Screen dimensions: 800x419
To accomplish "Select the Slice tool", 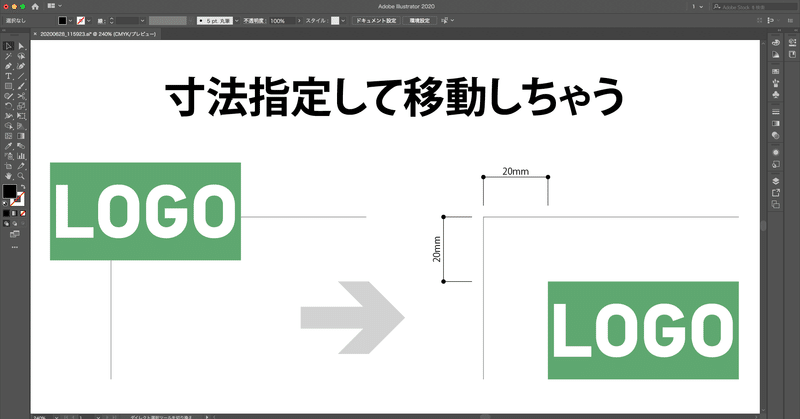I will pyautogui.click(x=21, y=166).
